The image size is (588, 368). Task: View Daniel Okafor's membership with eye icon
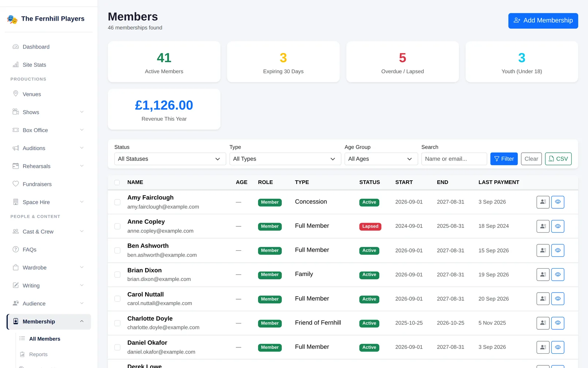pyautogui.click(x=558, y=347)
